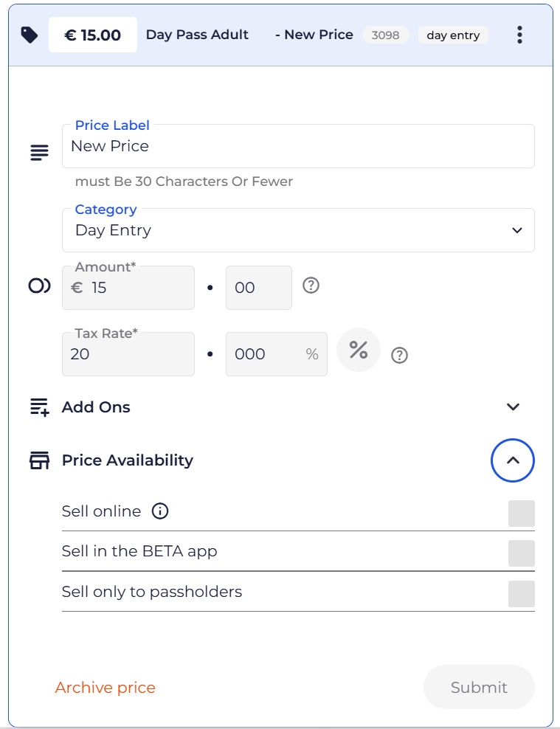The image size is (560, 729).
Task: Click the 3098 ID badge
Action: click(385, 35)
